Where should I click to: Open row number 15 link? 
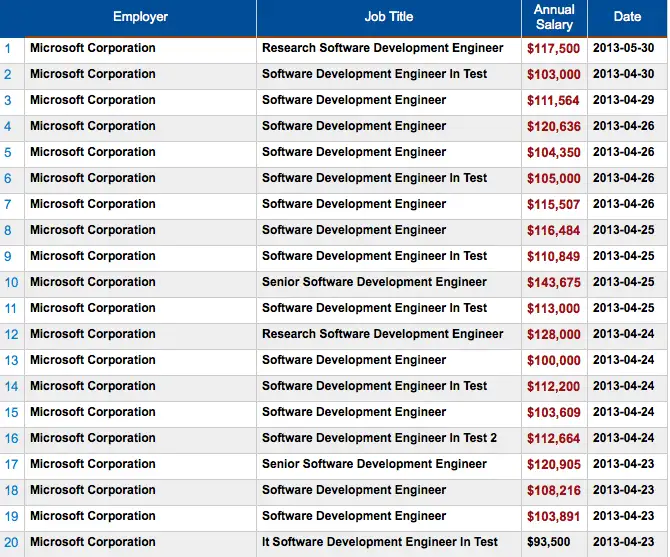[x=11, y=413]
